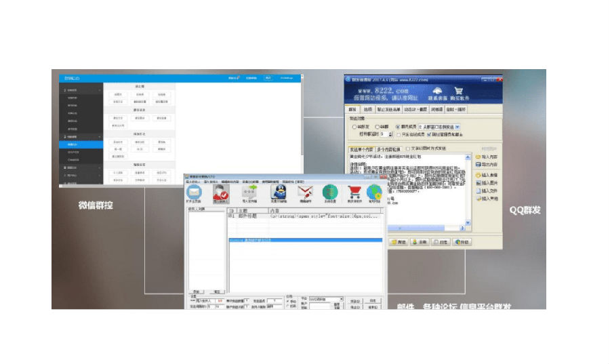Screen dimensions: 610x364
Task: Open the green system settings icon
Action: (330, 193)
